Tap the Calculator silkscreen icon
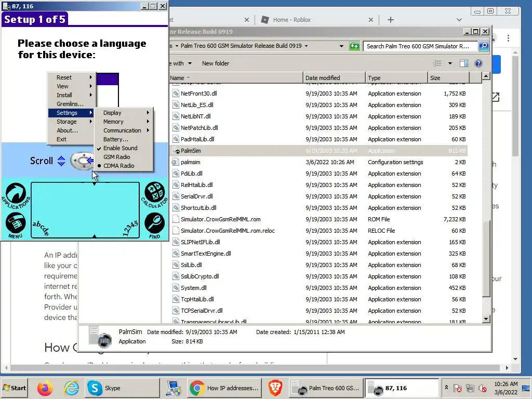This screenshot has width=532, height=399. click(x=154, y=195)
